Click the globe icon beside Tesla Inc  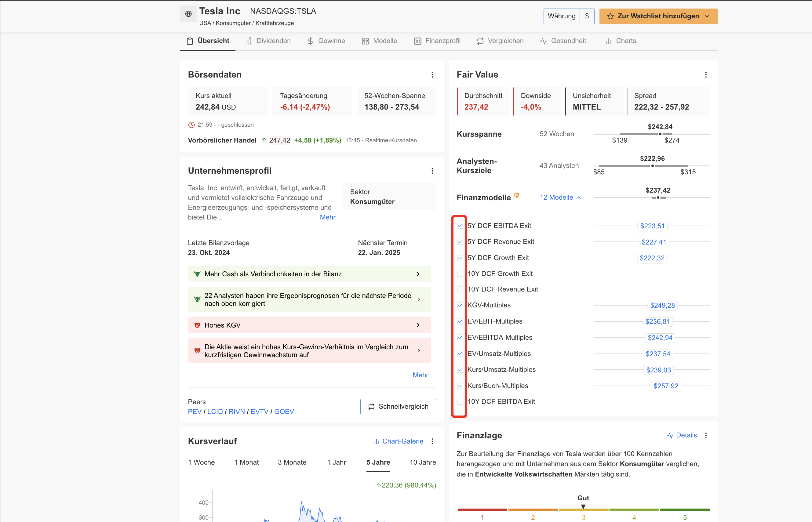[x=188, y=14]
